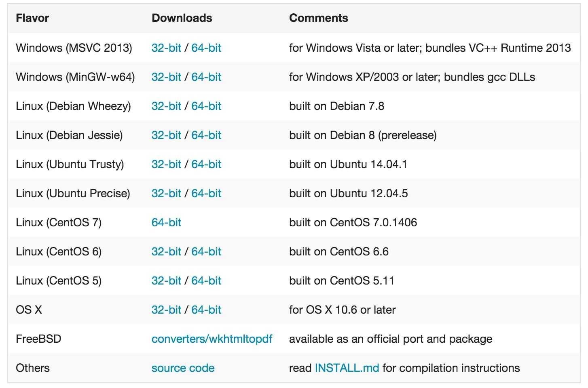Download 32-bit CentOS 6 package
Image resolution: width=588 pixels, height=388 pixels.
pyautogui.click(x=166, y=251)
